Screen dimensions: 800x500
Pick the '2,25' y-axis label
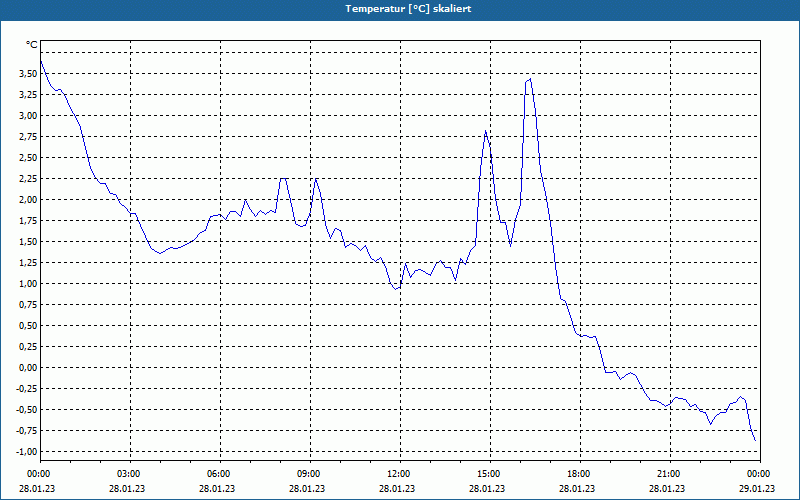coord(28,179)
